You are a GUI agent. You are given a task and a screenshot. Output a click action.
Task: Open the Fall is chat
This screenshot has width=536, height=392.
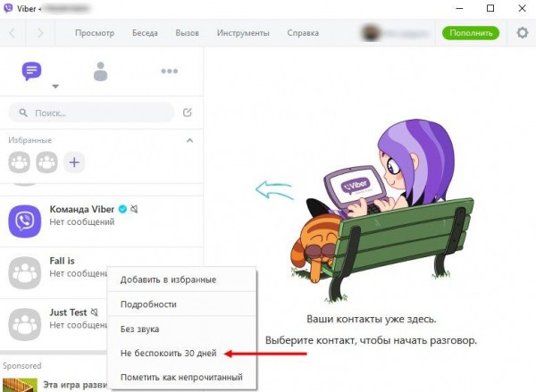[102, 272]
